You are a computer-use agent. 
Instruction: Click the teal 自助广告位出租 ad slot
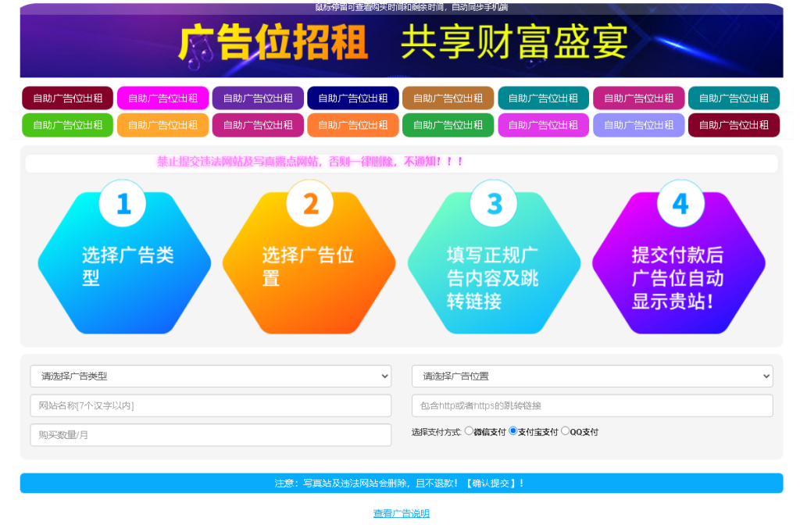543,98
